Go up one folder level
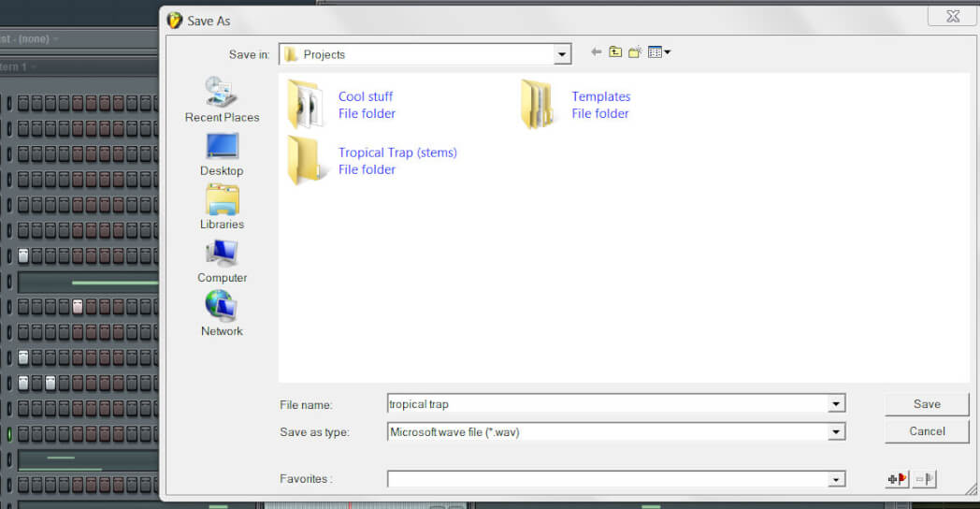This screenshot has width=980, height=509. pos(615,52)
